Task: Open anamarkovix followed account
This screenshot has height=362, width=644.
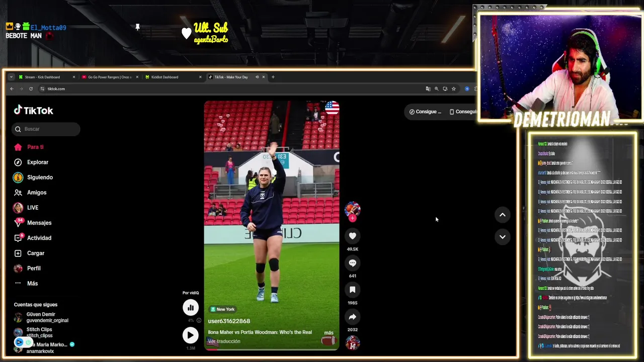Action: click(x=44, y=347)
